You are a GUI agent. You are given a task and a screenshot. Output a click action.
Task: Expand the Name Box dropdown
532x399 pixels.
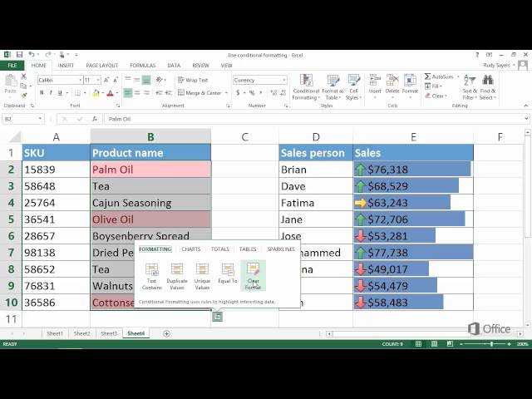40,119
